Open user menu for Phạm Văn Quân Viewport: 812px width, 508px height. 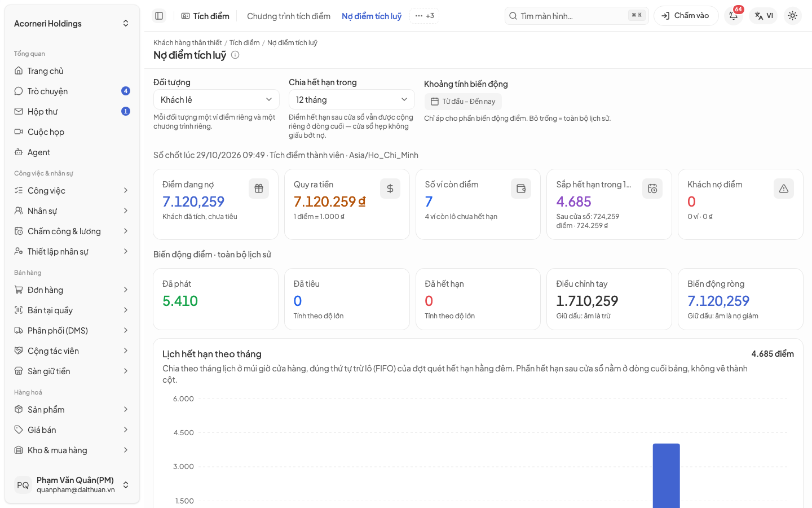coord(72,485)
